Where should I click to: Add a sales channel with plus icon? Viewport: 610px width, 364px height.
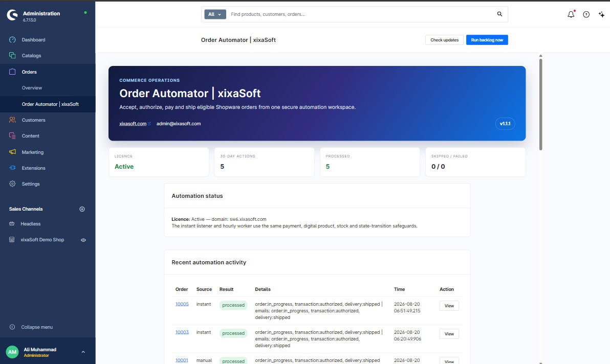click(x=82, y=209)
